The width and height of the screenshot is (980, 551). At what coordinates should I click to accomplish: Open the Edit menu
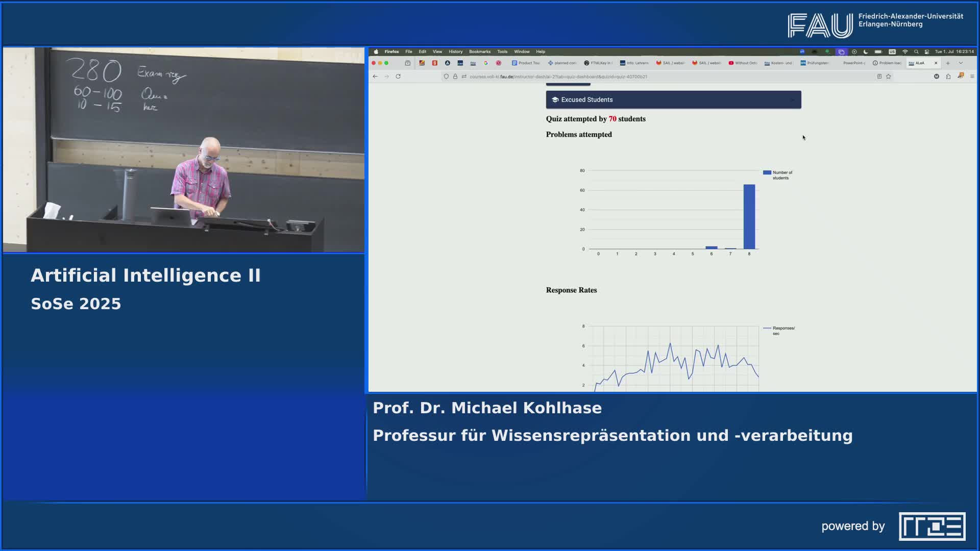click(x=423, y=52)
